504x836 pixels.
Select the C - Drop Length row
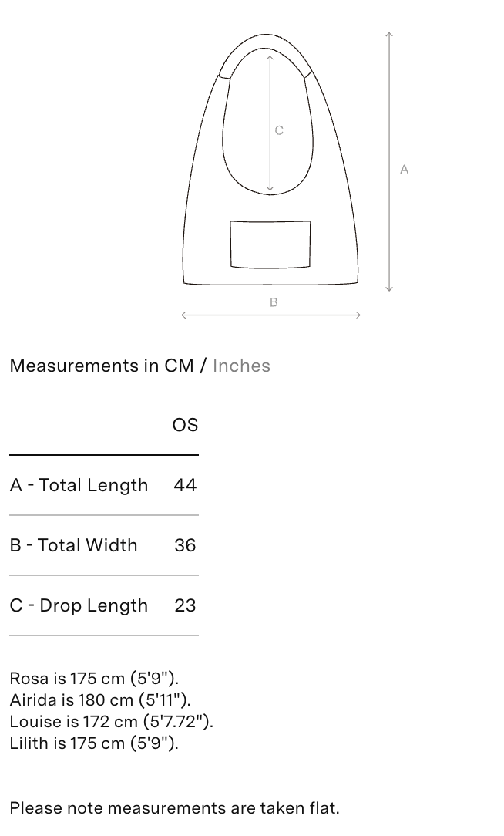pos(104,605)
